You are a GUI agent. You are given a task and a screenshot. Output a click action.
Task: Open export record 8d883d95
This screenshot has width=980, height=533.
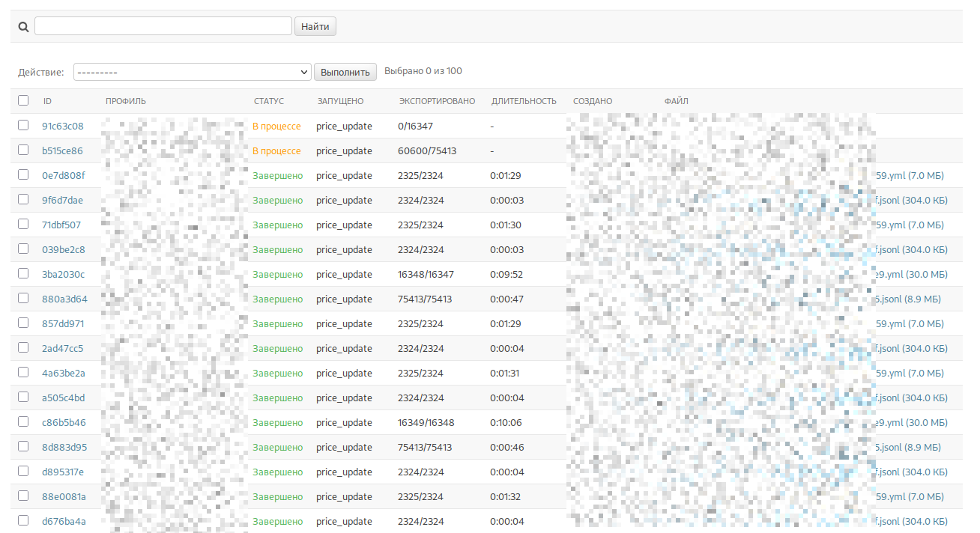click(x=64, y=447)
